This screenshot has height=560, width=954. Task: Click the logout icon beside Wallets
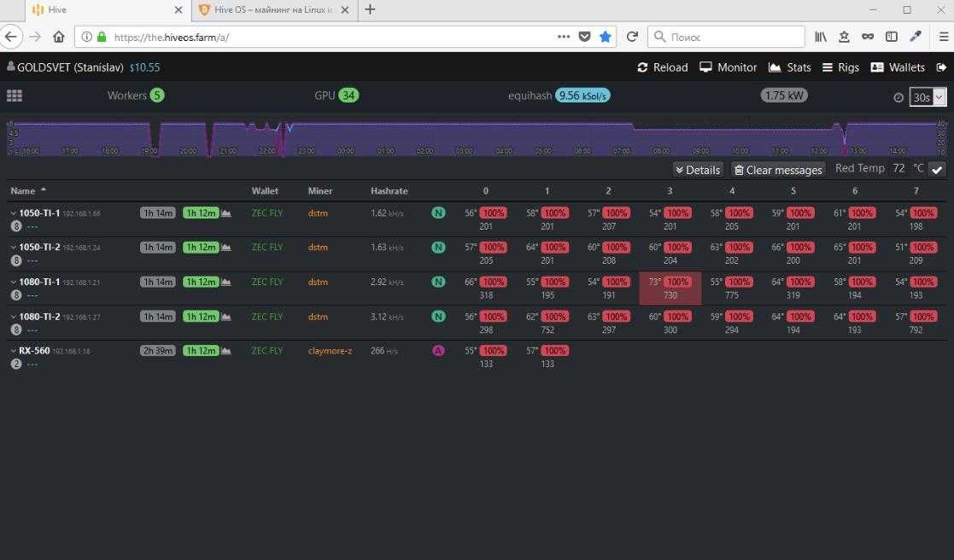941,67
